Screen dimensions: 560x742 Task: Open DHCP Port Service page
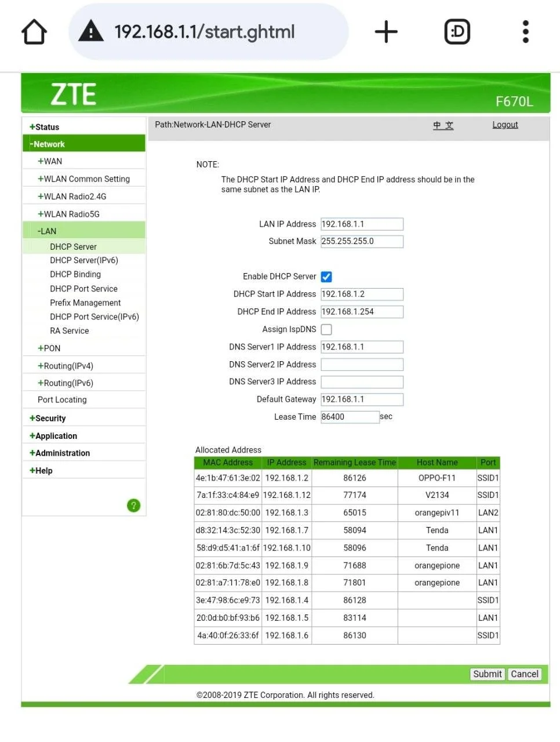pyautogui.click(x=83, y=289)
